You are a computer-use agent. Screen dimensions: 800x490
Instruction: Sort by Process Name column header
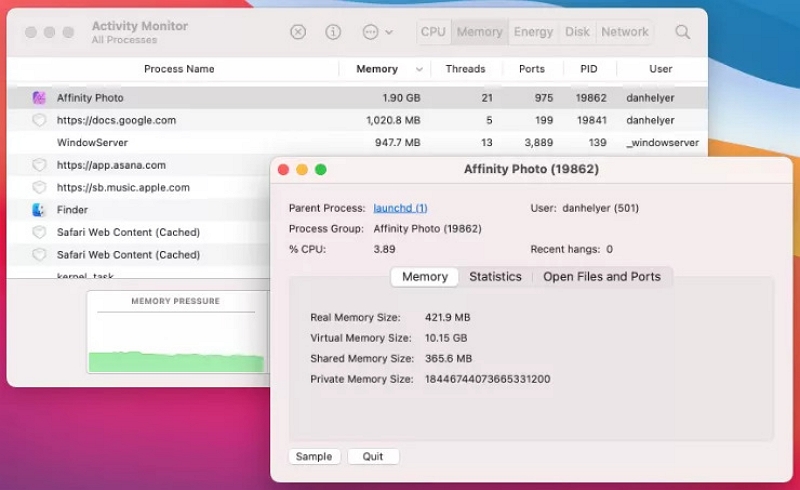[179, 69]
